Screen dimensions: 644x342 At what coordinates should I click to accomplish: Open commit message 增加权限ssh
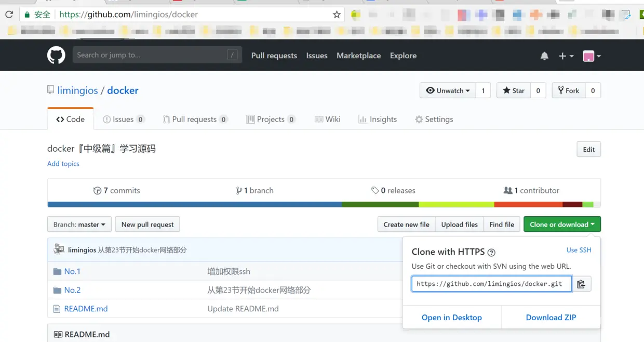tap(229, 271)
